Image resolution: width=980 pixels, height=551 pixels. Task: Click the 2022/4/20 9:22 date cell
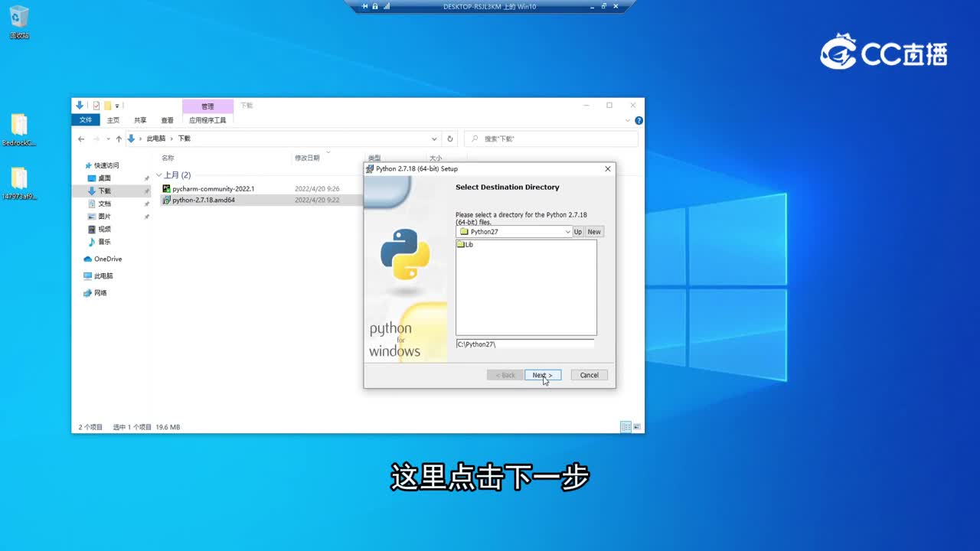[x=317, y=201]
